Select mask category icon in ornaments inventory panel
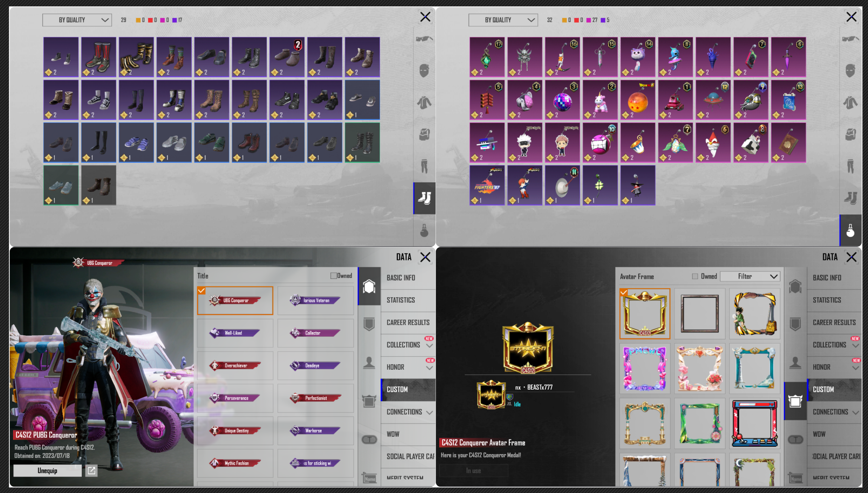This screenshot has width=868, height=493. point(851,71)
